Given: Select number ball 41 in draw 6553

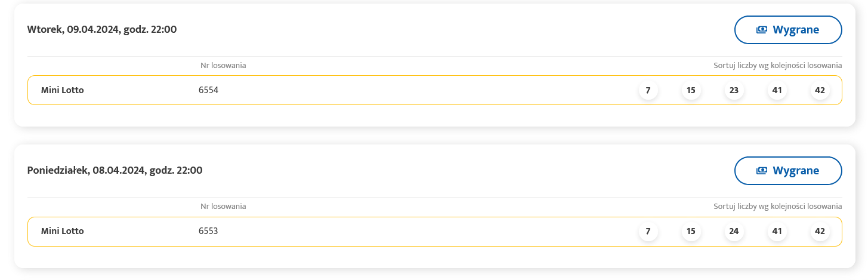Looking at the screenshot, I should click(x=777, y=232).
